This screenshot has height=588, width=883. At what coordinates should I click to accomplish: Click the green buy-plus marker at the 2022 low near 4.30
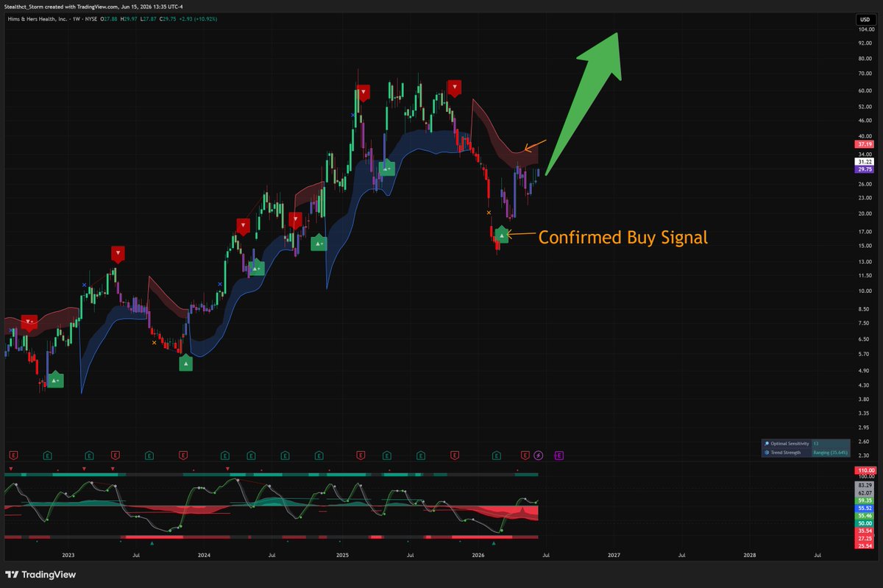click(55, 380)
